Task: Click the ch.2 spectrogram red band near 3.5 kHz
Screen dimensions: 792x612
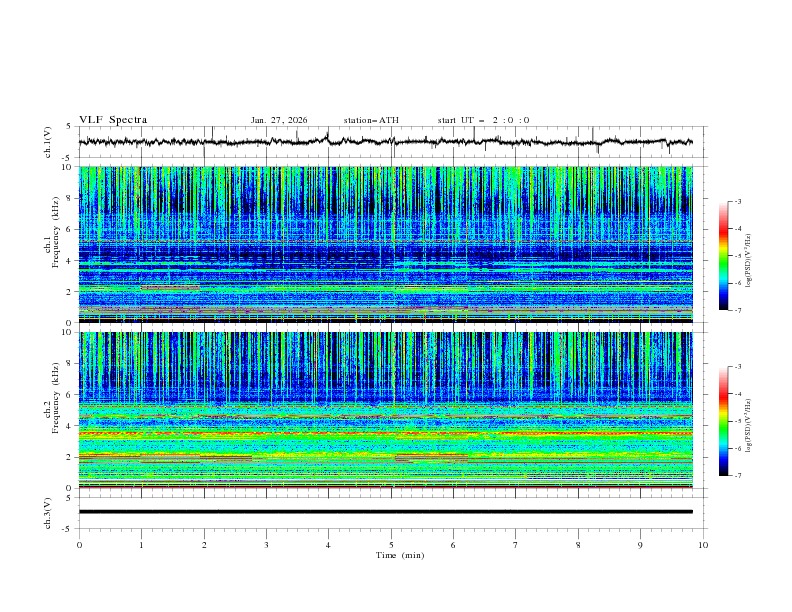Action: tap(385, 433)
